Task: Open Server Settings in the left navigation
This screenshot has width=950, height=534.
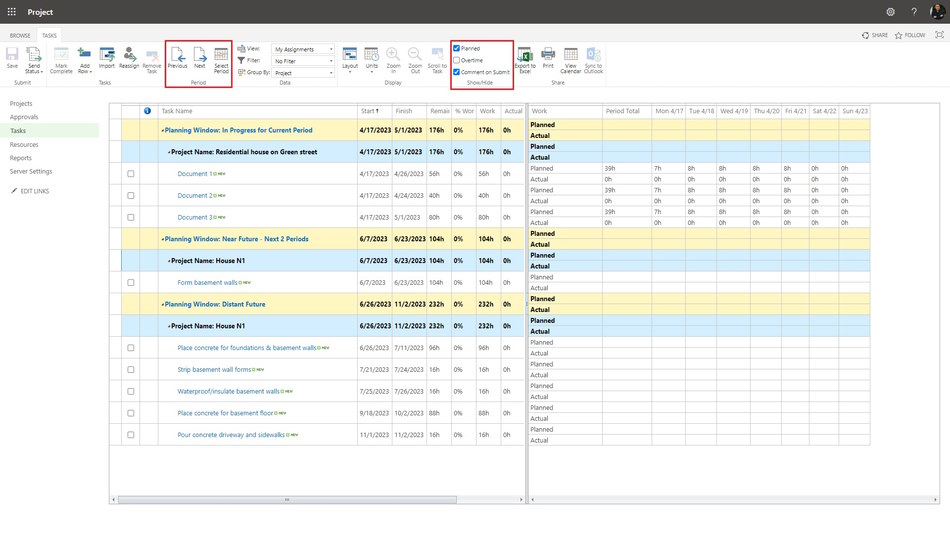Action: 31,172
